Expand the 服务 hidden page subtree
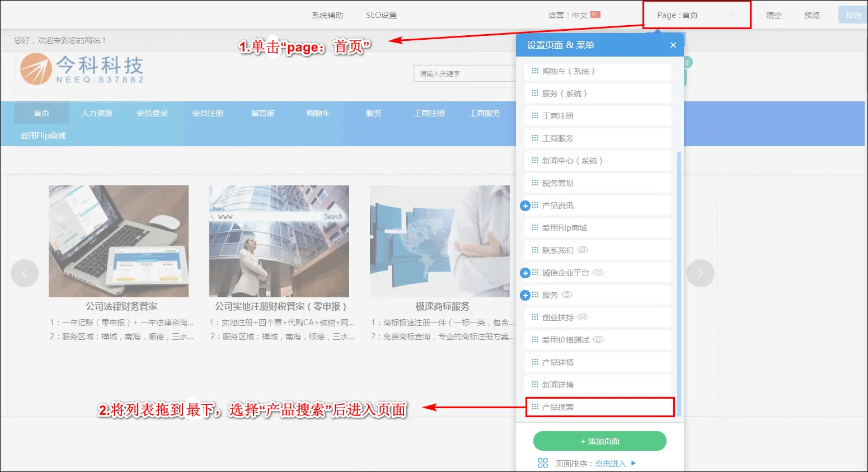 tap(525, 295)
